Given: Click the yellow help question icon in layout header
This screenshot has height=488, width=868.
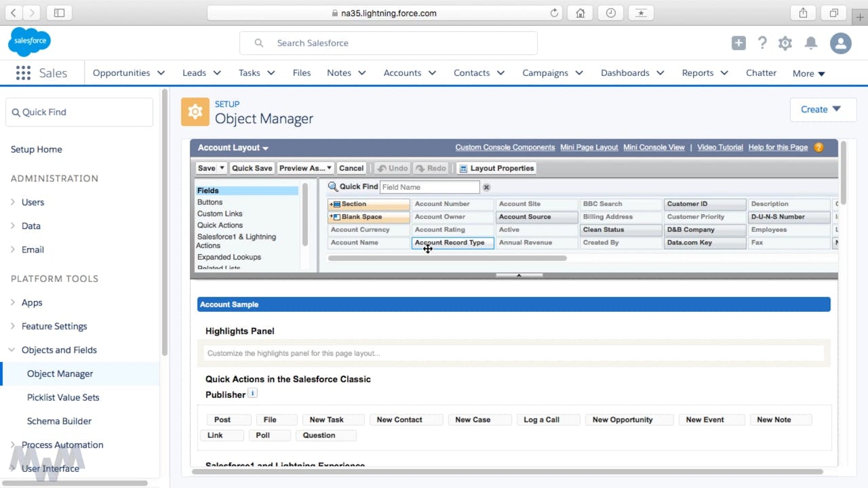Looking at the screenshot, I should tap(818, 147).
